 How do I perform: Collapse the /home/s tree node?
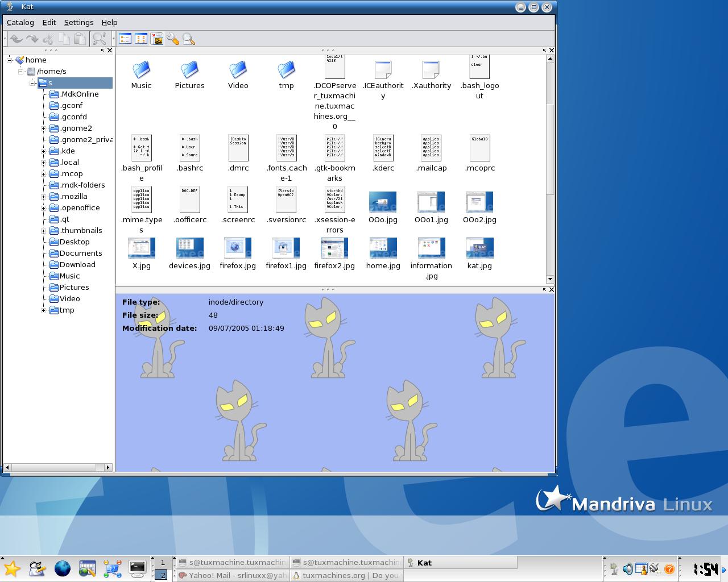tap(21, 72)
